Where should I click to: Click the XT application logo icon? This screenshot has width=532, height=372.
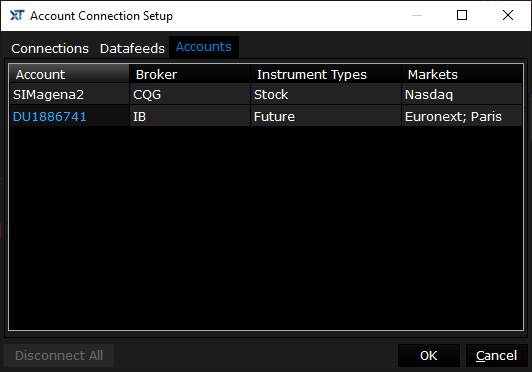click(17, 15)
